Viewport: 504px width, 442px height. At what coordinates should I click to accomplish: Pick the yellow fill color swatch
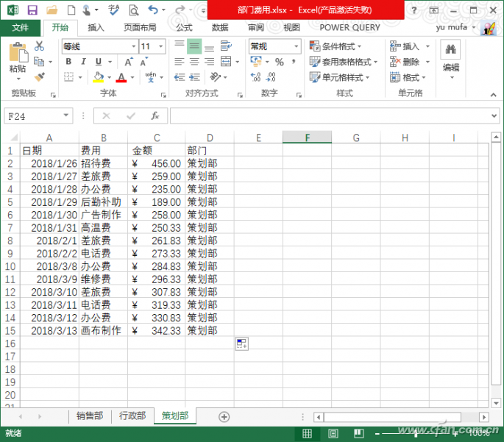click(x=99, y=77)
